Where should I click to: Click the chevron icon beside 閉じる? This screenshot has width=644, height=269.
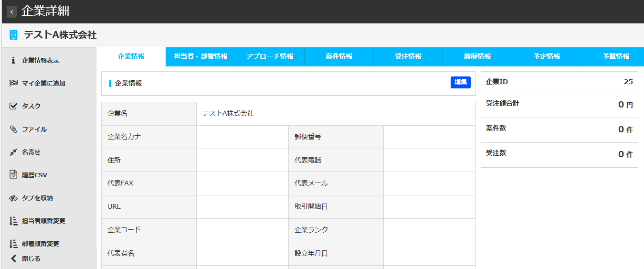(x=13, y=258)
